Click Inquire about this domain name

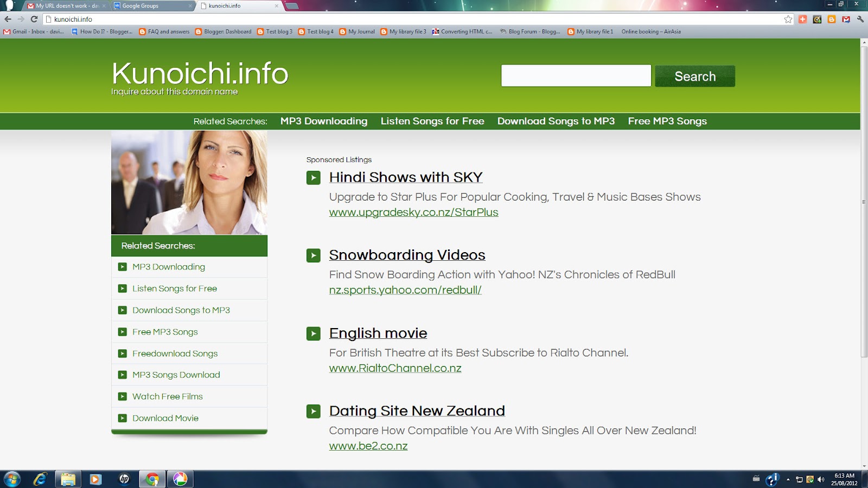pyautogui.click(x=174, y=92)
